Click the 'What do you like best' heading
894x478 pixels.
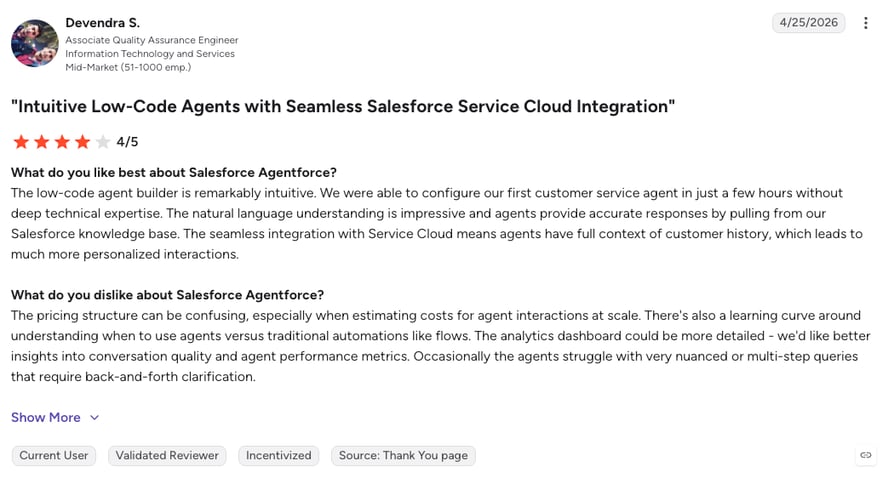174,172
